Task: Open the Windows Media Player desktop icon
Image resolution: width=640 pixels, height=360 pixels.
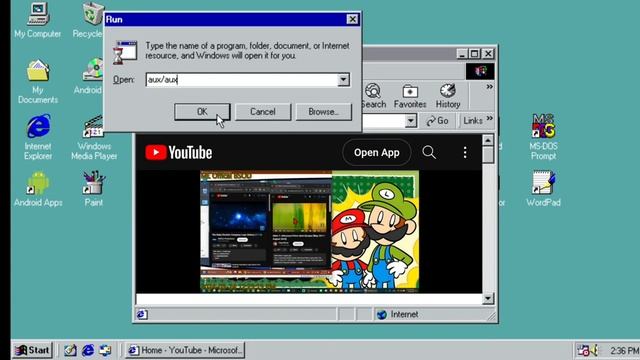Action: [94, 137]
